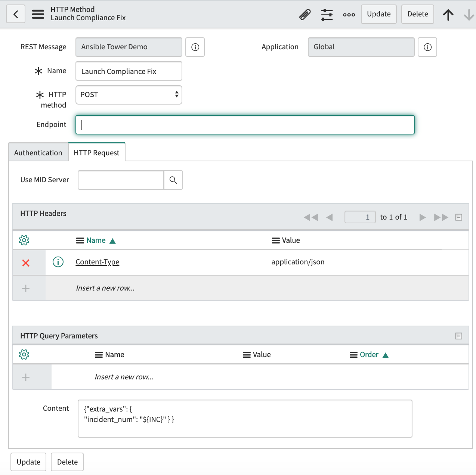Collapse the HTTP Query Parameters section
The image size is (476, 475).
[458, 335]
